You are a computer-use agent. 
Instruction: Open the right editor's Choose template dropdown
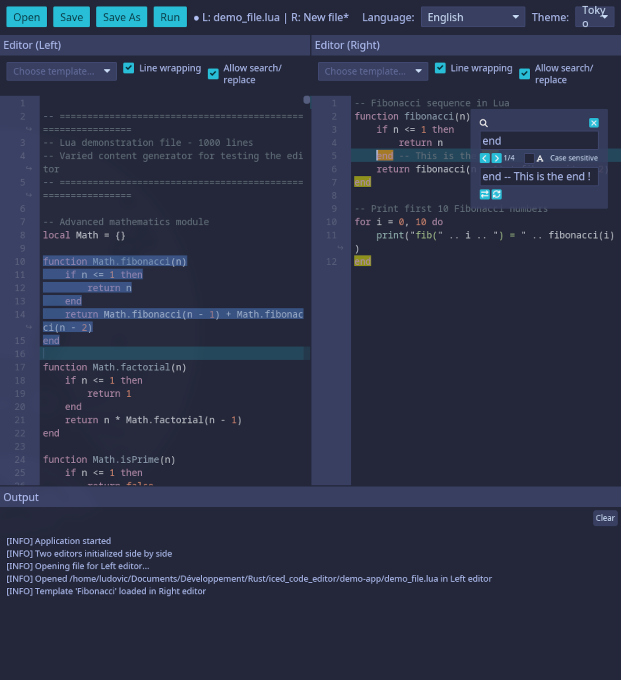point(373,72)
